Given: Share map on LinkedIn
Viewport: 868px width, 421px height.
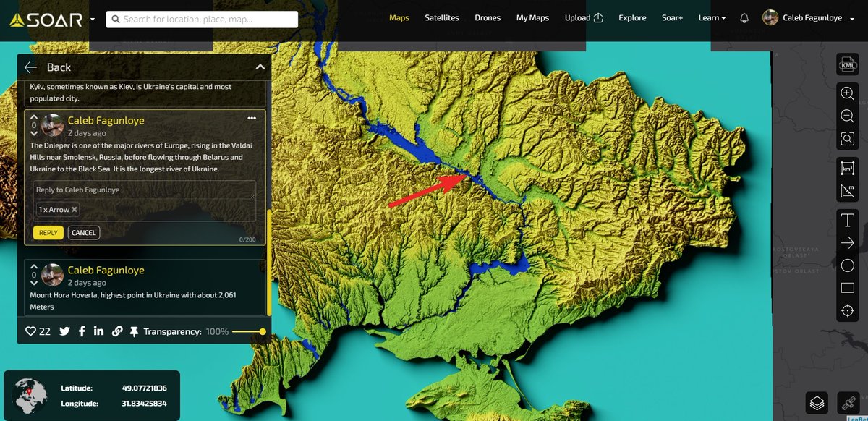Looking at the screenshot, I should 98,331.
